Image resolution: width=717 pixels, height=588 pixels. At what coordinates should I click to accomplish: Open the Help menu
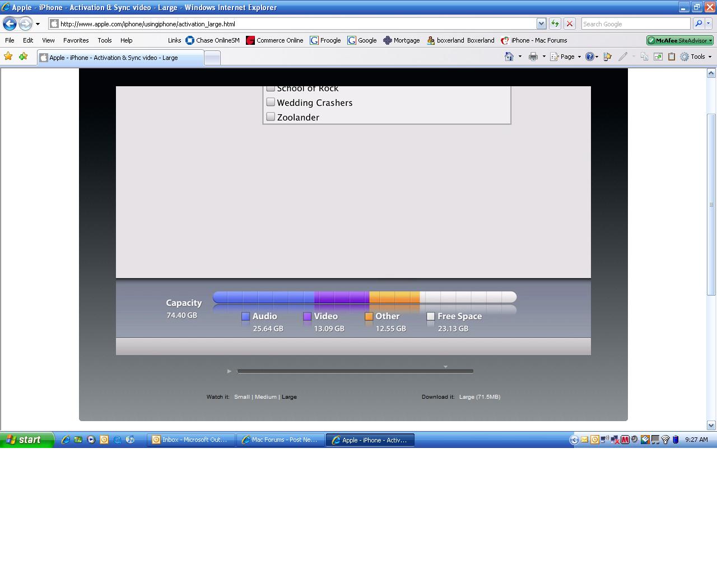pos(127,40)
